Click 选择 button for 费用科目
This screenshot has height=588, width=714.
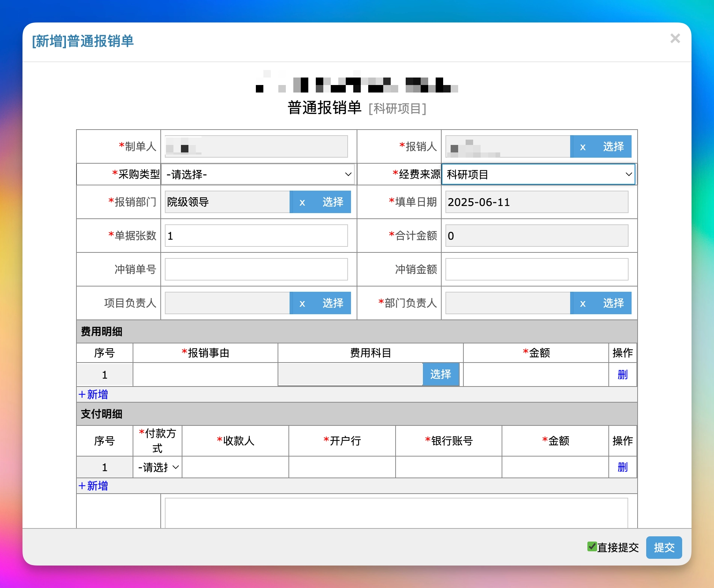(x=441, y=374)
